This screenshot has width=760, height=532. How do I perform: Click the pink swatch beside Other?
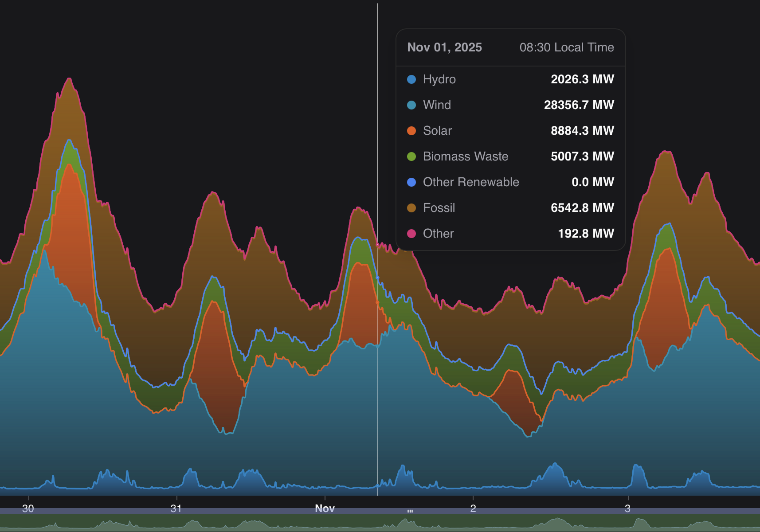tap(411, 234)
